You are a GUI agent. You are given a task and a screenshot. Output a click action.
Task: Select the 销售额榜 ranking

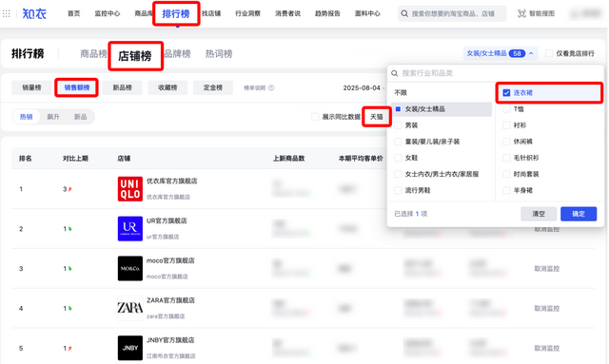[x=76, y=87]
